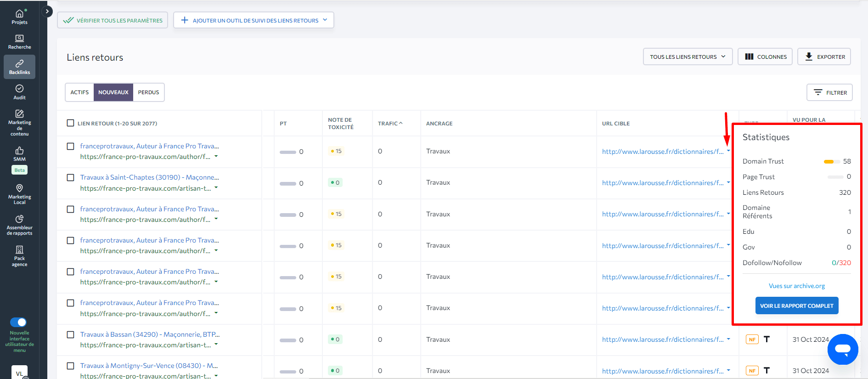Viewport: 868px width, 379px height.
Task: Expand first row larousse target URL arrow
Action: coord(728,151)
